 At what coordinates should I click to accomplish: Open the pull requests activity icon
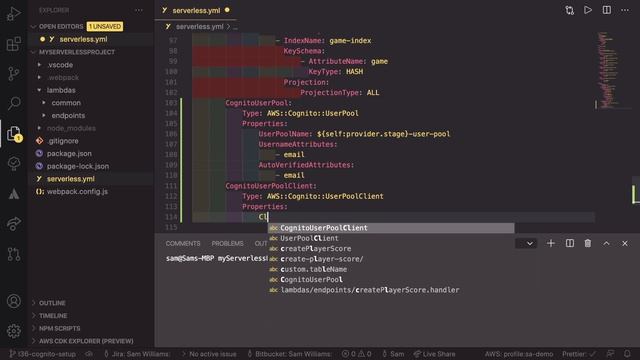click(14, 254)
